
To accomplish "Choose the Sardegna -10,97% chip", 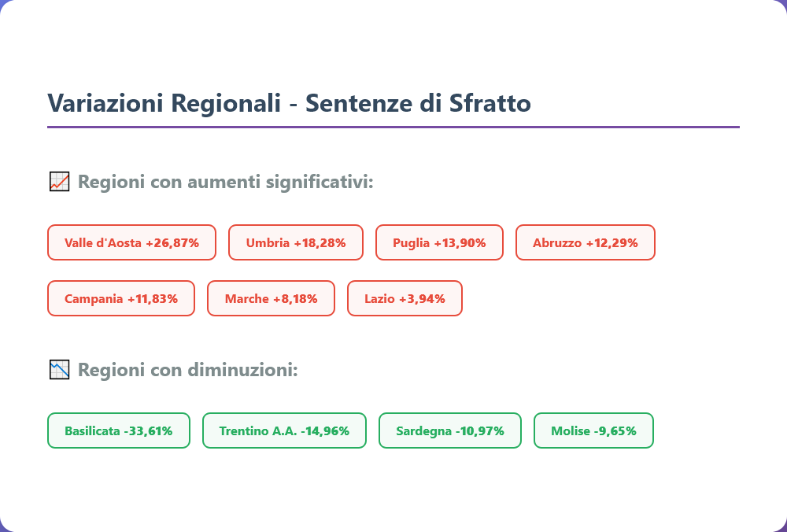I will click(x=450, y=430).
